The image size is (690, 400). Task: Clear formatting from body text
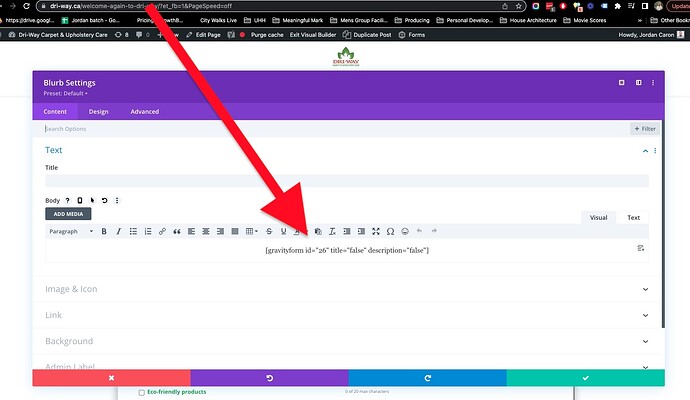(x=332, y=231)
